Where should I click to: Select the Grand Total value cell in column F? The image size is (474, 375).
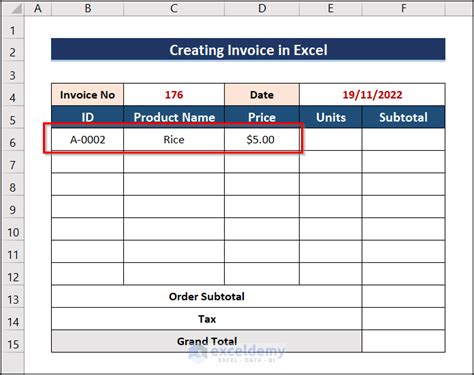point(403,341)
